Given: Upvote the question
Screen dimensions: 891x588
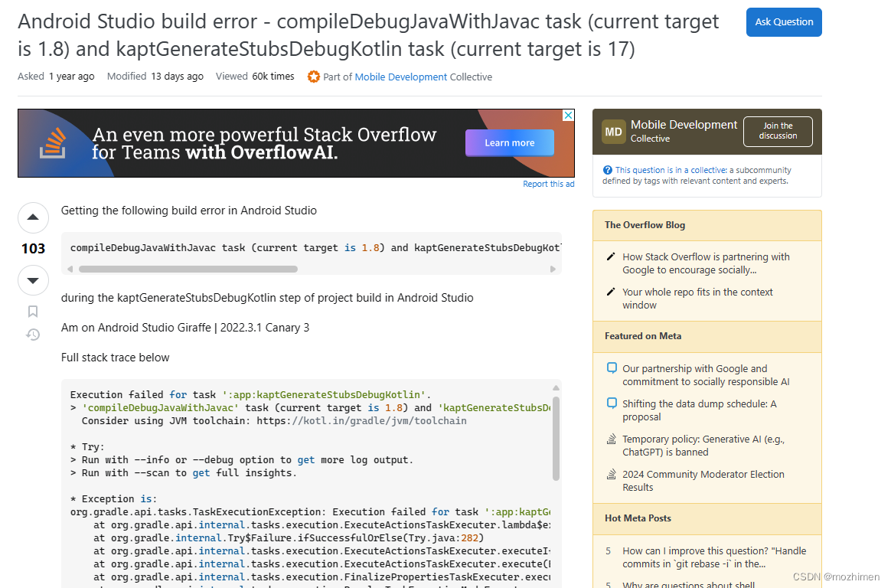Looking at the screenshot, I should tap(33, 217).
